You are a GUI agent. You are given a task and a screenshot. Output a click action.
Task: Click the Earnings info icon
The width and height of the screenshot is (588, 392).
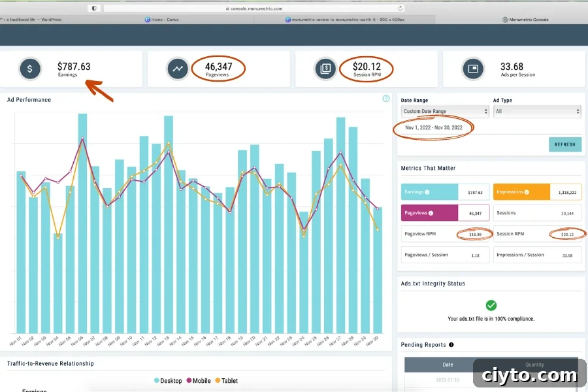pos(427,192)
